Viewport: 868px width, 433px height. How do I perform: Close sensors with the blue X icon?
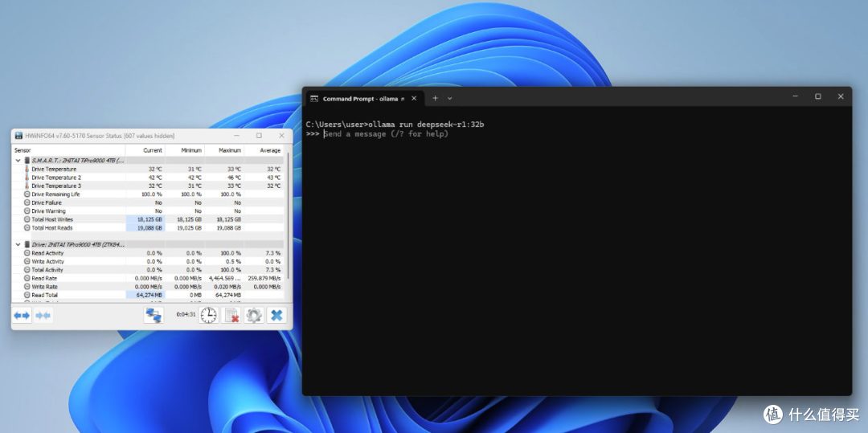click(276, 316)
